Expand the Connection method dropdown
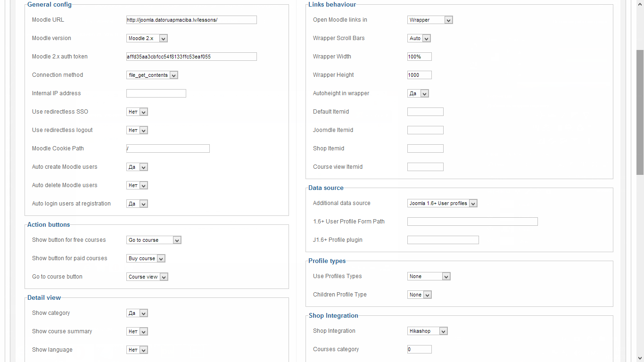The width and height of the screenshot is (644, 362). 152,75
